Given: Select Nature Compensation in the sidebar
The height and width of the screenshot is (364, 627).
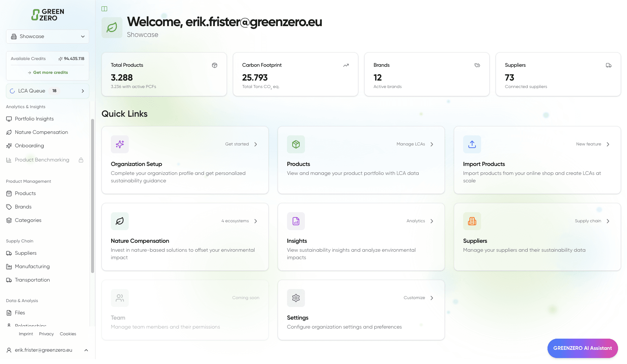Looking at the screenshot, I should click(41, 132).
